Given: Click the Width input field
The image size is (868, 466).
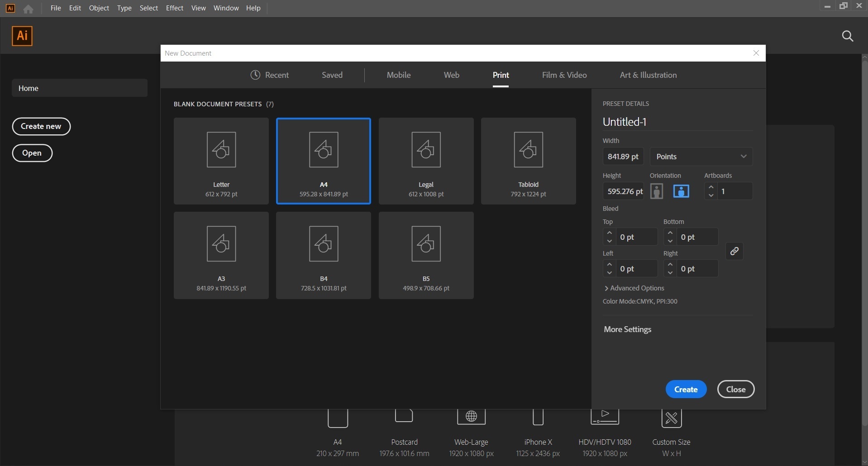Looking at the screenshot, I should pos(623,157).
